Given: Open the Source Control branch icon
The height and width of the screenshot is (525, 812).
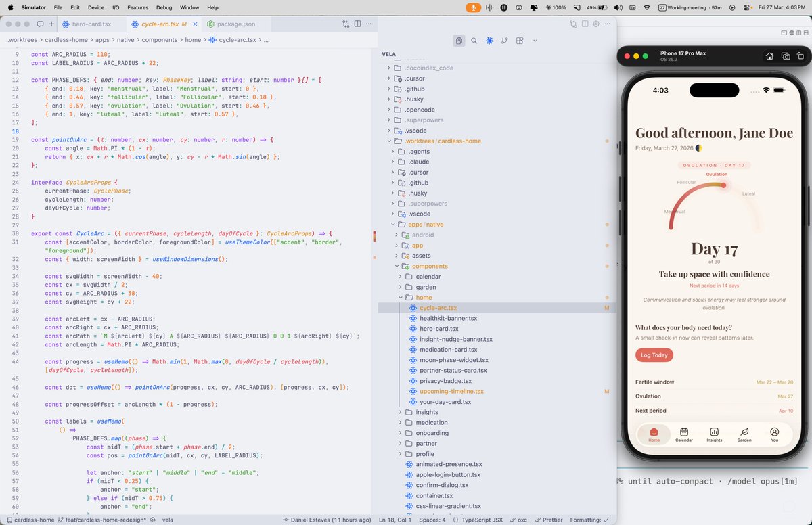Looking at the screenshot, I should (x=505, y=41).
